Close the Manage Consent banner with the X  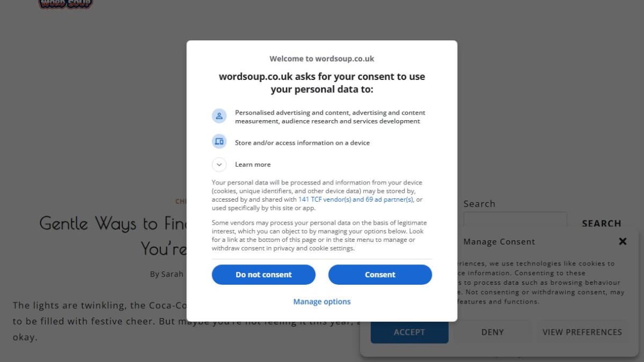(623, 241)
